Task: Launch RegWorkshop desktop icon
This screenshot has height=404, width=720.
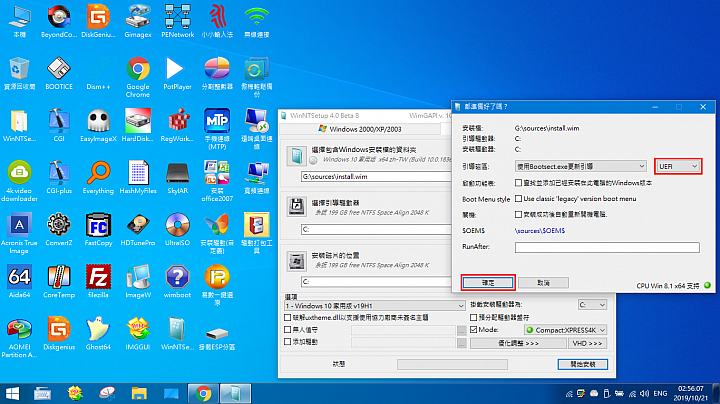Action: tap(177, 125)
